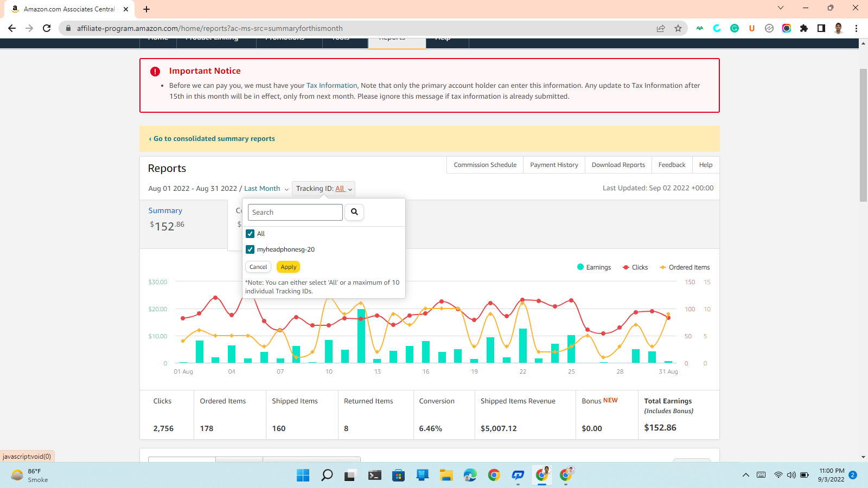
Task: Click the volume icon in system tray
Action: (x=792, y=475)
